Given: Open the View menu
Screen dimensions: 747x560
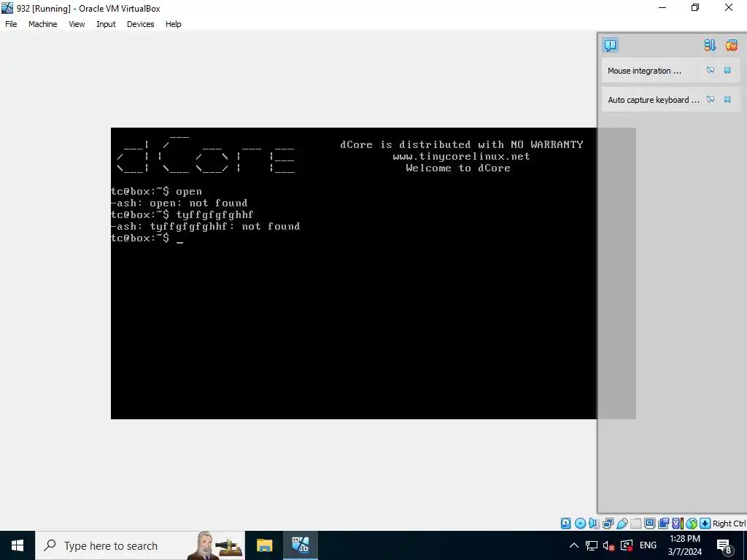Looking at the screenshot, I should 77,24.
